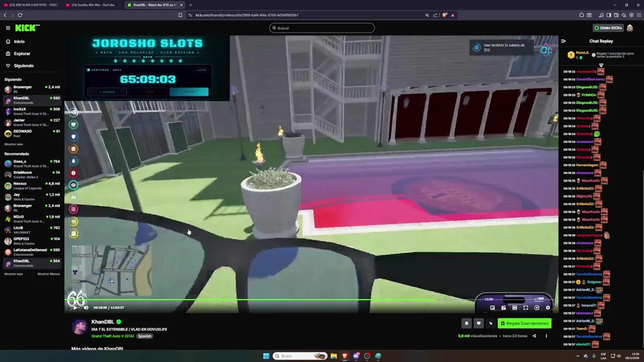644x362 pixels.
Task: Open the KhanDBL channel avatar
Action: 79,327
